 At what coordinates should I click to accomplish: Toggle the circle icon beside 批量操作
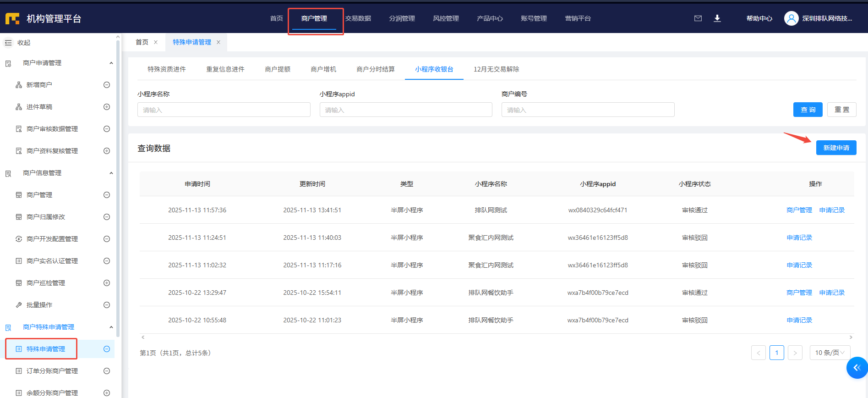(x=107, y=305)
